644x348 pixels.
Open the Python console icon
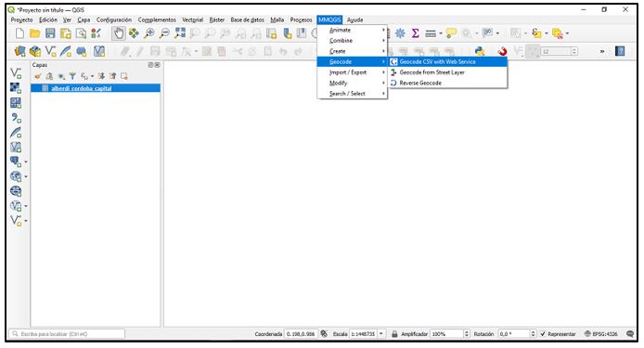(x=480, y=51)
